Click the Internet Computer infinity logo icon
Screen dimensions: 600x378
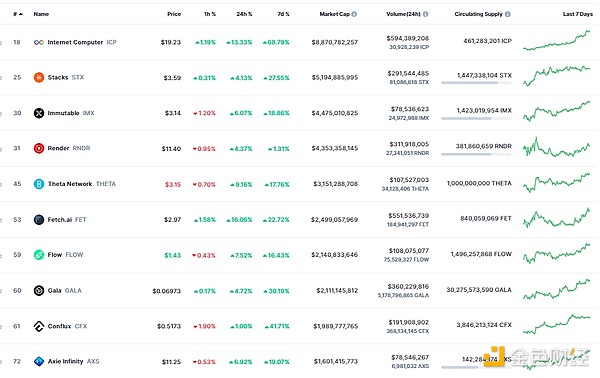(x=39, y=42)
